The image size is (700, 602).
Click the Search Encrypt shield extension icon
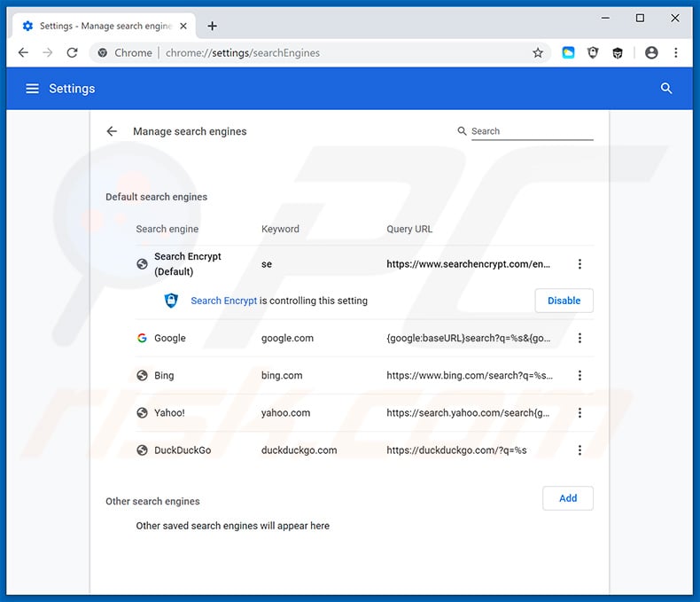click(593, 52)
